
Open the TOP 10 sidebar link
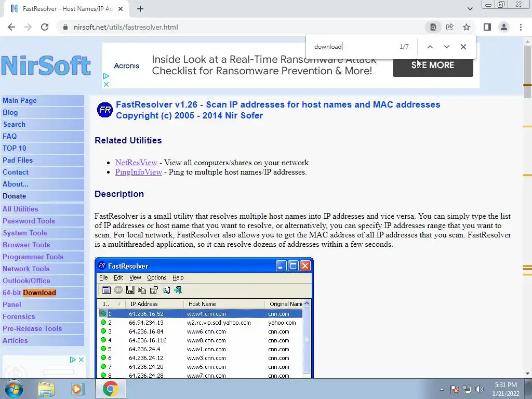point(14,148)
